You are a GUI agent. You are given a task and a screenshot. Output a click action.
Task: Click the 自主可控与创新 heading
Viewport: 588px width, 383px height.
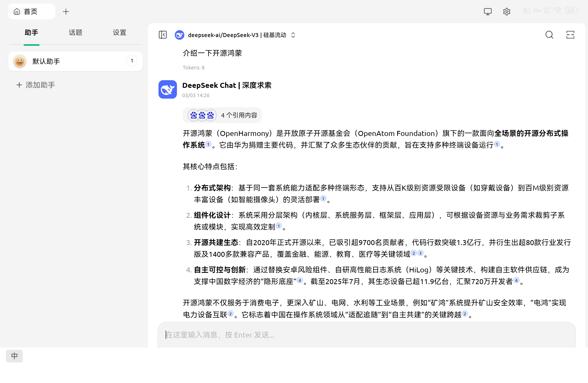point(220,270)
